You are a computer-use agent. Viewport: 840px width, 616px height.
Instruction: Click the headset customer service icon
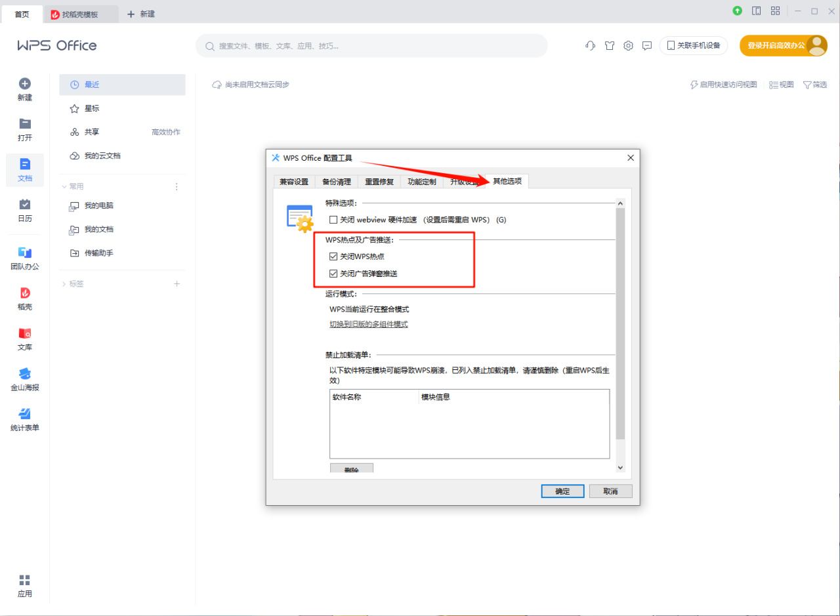click(590, 46)
